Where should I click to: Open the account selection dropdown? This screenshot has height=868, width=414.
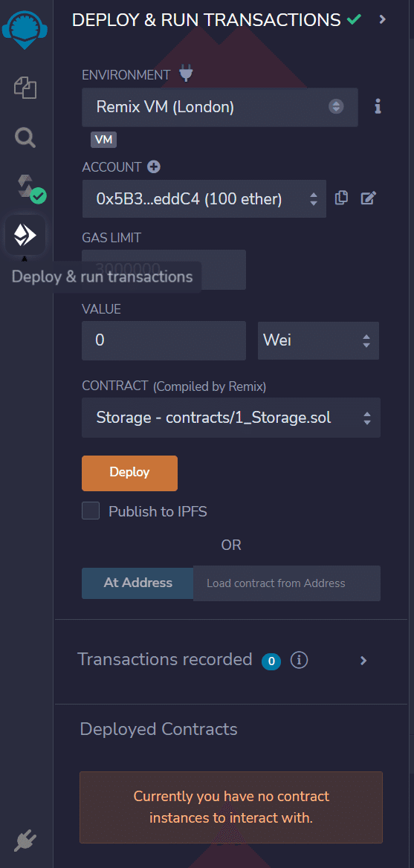pos(204,198)
